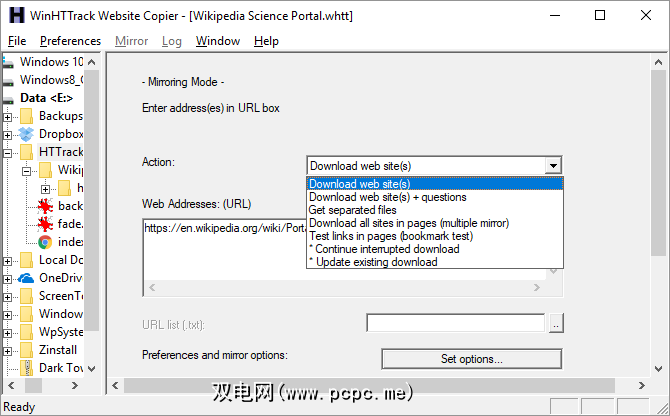Choose 'Get separated files' from Action list

[353, 210]
